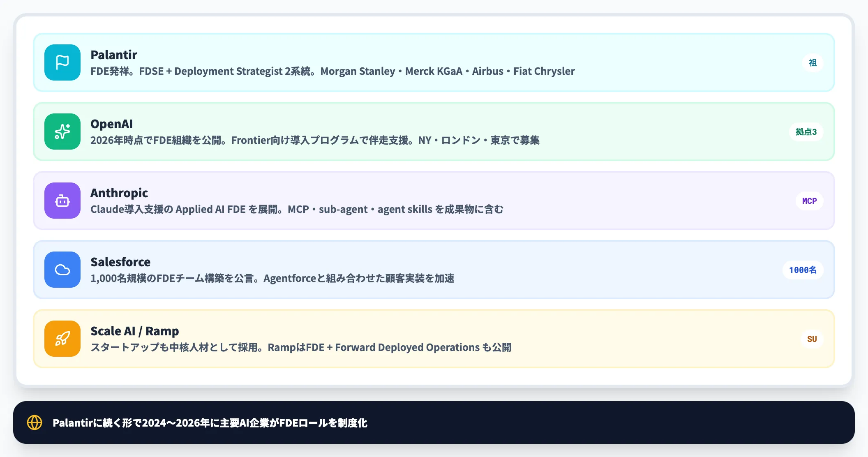Click the 1000名 badge on Salesforce row
Image resolution: width=868 pixels, height=457 pixels.
point(803,270)
